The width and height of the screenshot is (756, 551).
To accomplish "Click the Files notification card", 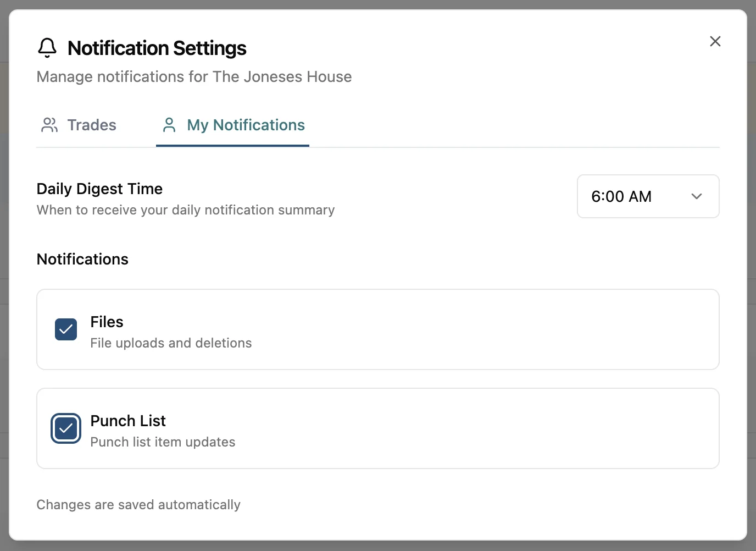I will tap(378, 329).
